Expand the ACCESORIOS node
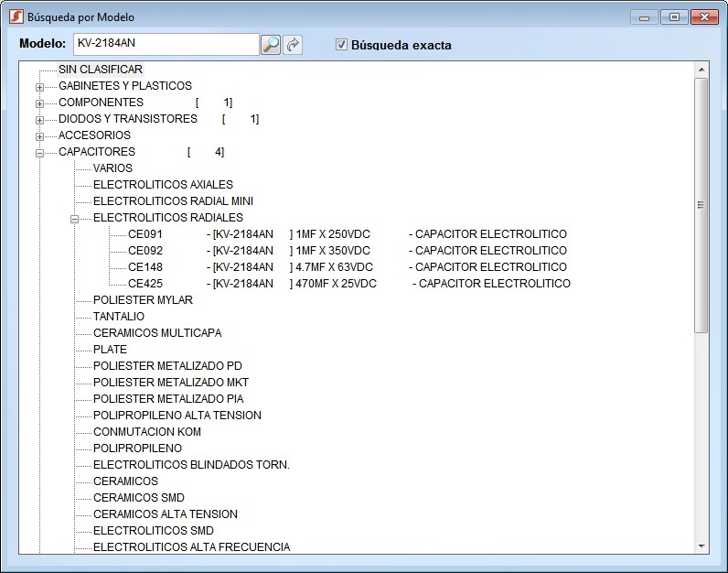Viewport: 728px width, 573px height. (40, 136)
